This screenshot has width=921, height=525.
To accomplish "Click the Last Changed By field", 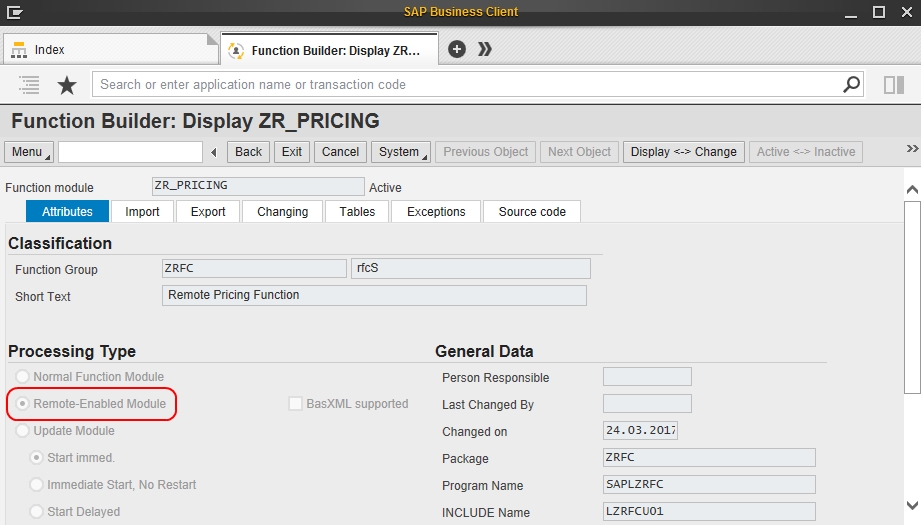I will 647,403.
